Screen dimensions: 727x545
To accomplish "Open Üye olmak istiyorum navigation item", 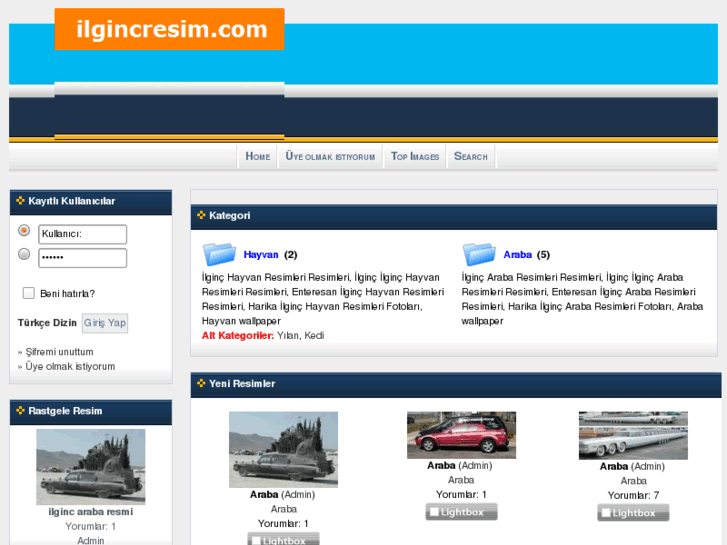I will [330, 156].
